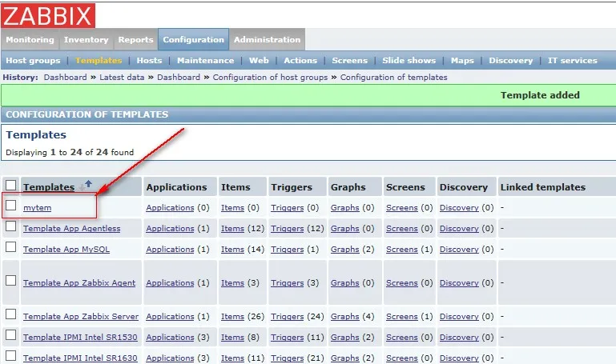Open Discovery link for mytem
616x364 pixels.
point(459,208)
